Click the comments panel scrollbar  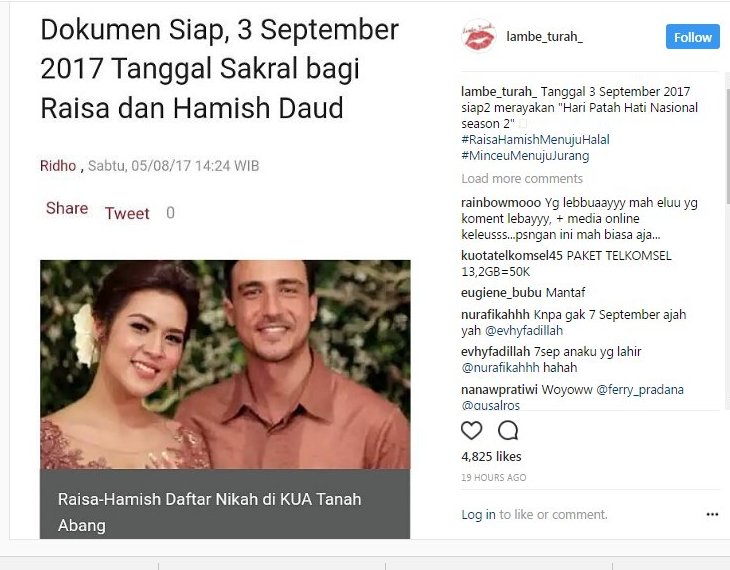tap(727, 139)
